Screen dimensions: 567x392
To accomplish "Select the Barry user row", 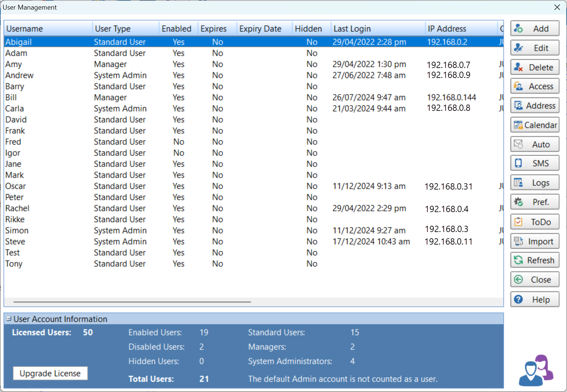I will tap(254, 86).
